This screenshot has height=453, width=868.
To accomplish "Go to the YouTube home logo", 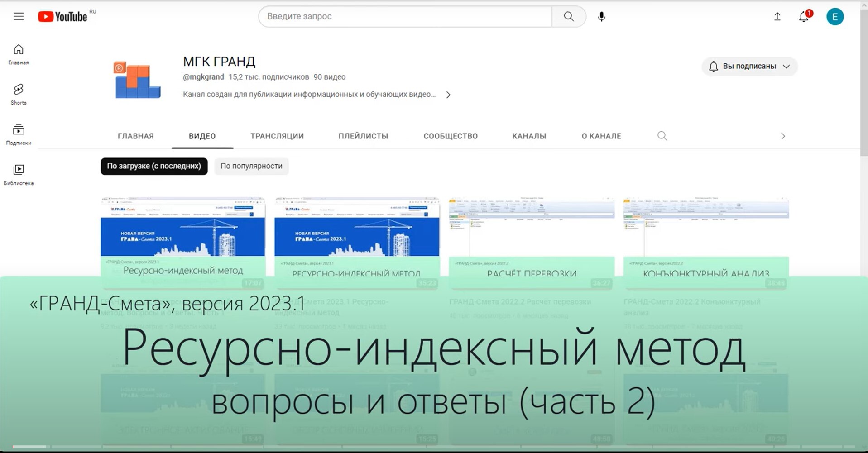I will (62, 17).
